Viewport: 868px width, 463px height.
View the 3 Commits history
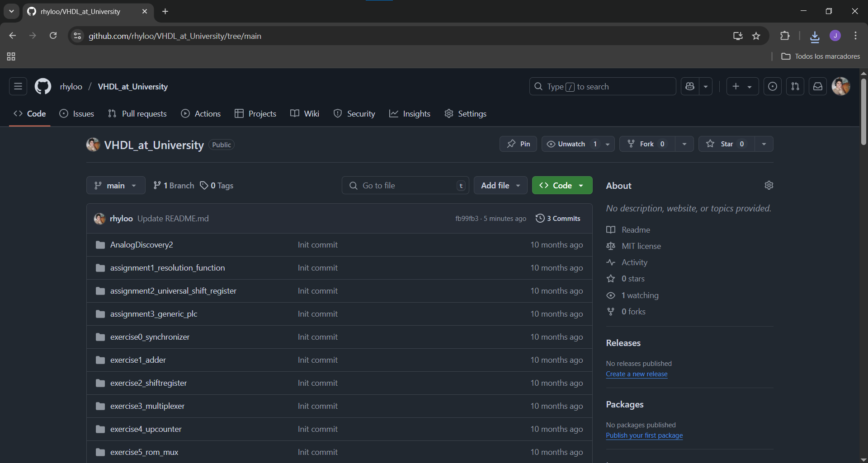[x=558, y=219]
